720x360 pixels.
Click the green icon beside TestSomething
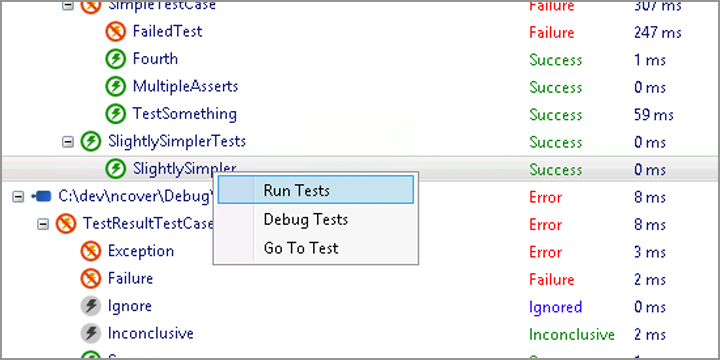coord(115,114)
